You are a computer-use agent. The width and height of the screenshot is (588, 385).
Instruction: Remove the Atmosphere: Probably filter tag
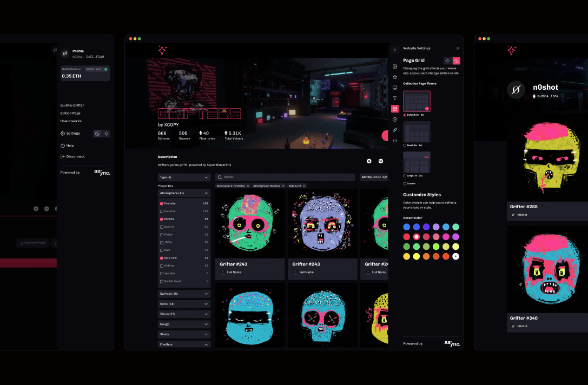248,186
